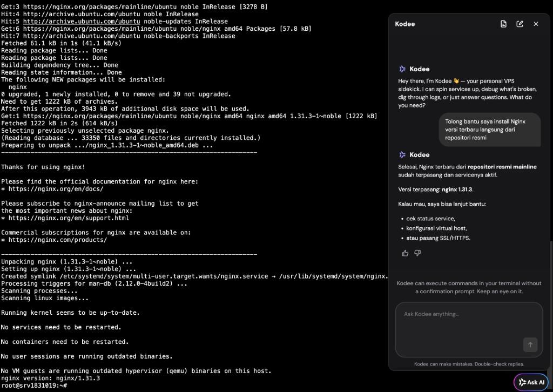Click the Ask AI button
This screenshot has width=553, height=392.
(x=531, y=382)
